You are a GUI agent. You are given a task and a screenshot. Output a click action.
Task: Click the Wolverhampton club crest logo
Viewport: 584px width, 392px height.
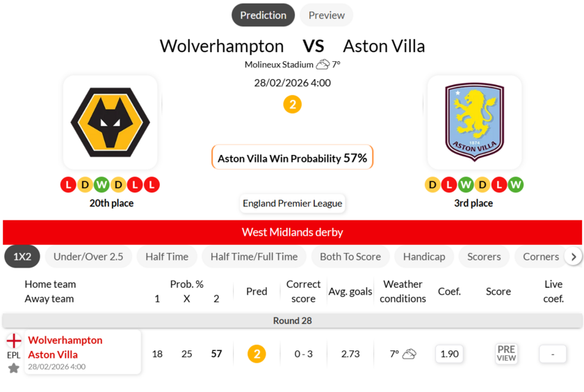tap(111, 123)
